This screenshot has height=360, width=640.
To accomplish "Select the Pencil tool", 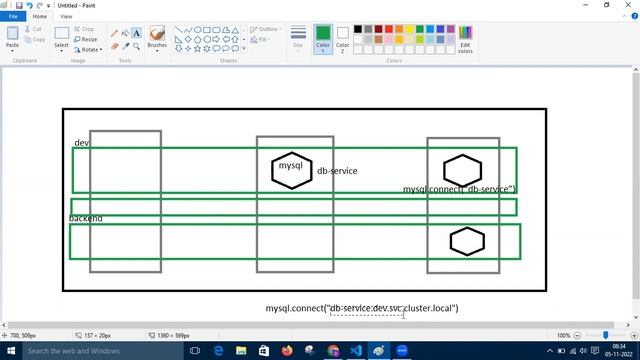I will point(114,33).
